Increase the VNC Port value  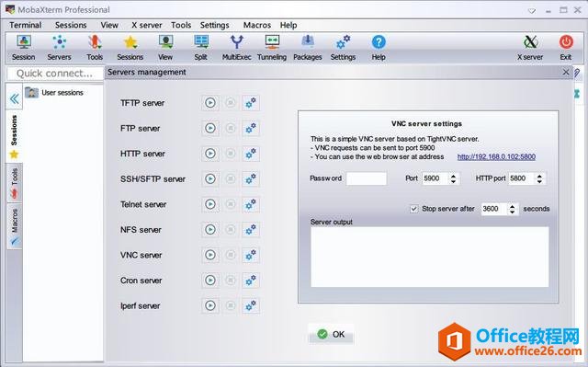click(x=453, y=176)
